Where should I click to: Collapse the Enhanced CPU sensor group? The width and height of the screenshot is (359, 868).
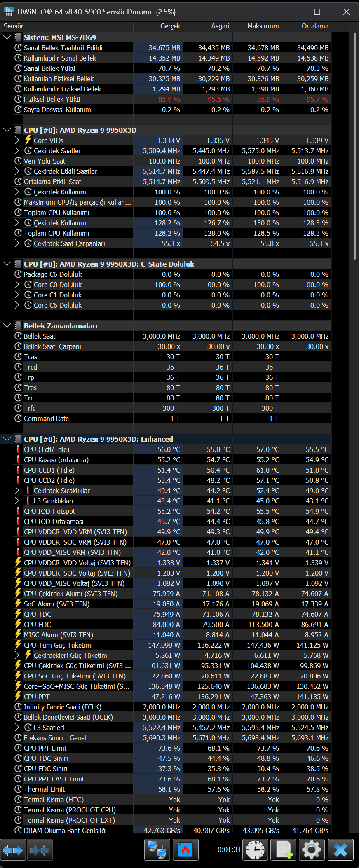7,439
